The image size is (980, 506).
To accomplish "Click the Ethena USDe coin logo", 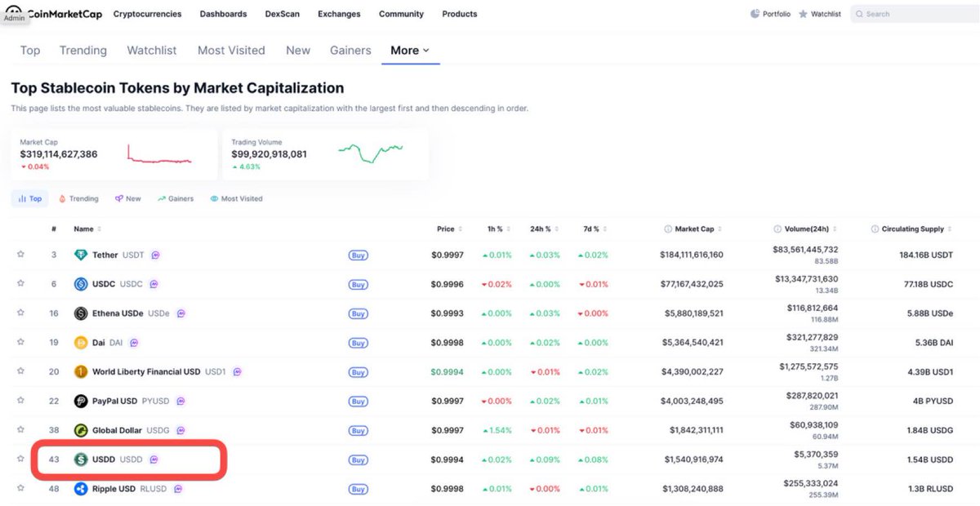I will (x=81, y=313).
